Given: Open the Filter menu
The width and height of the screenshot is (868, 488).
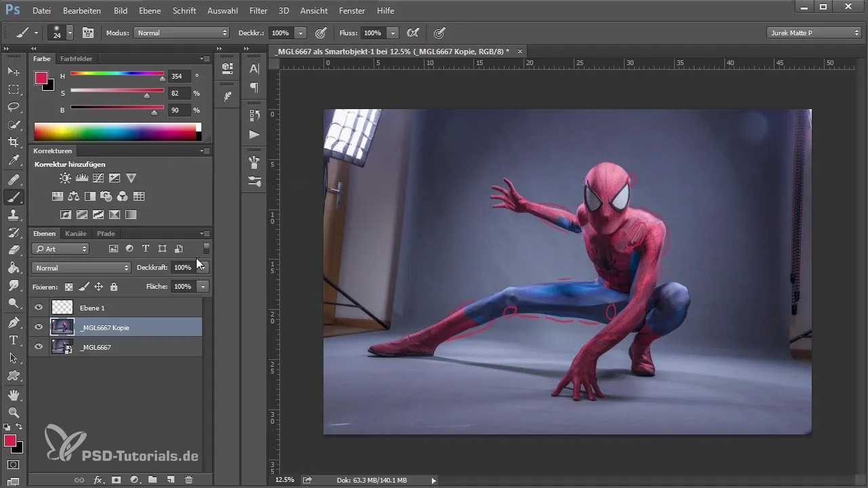Looking at the screenshot, I should pyautogui.click(x=258, y=11).
